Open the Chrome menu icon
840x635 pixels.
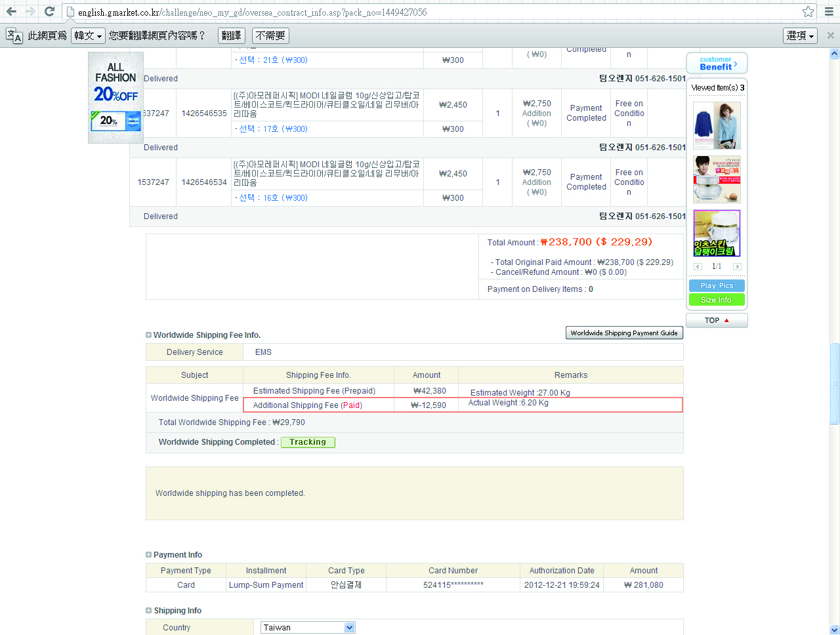tap(829, 12)
